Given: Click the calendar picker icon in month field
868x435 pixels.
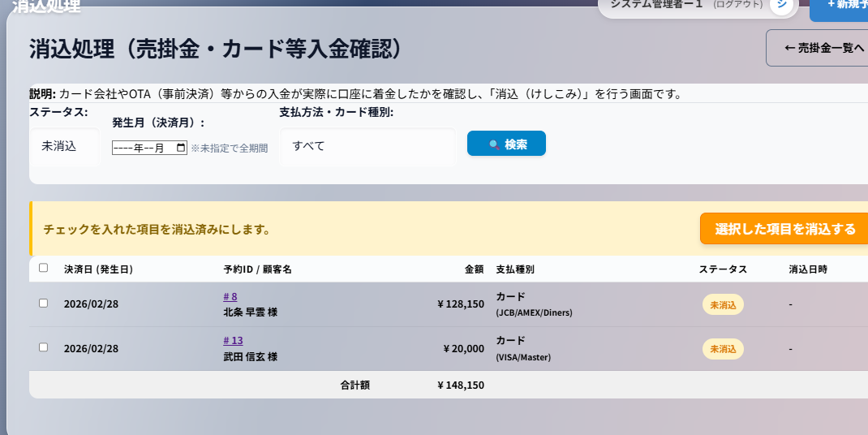Looking at the screenshot, I should point(180,149).
